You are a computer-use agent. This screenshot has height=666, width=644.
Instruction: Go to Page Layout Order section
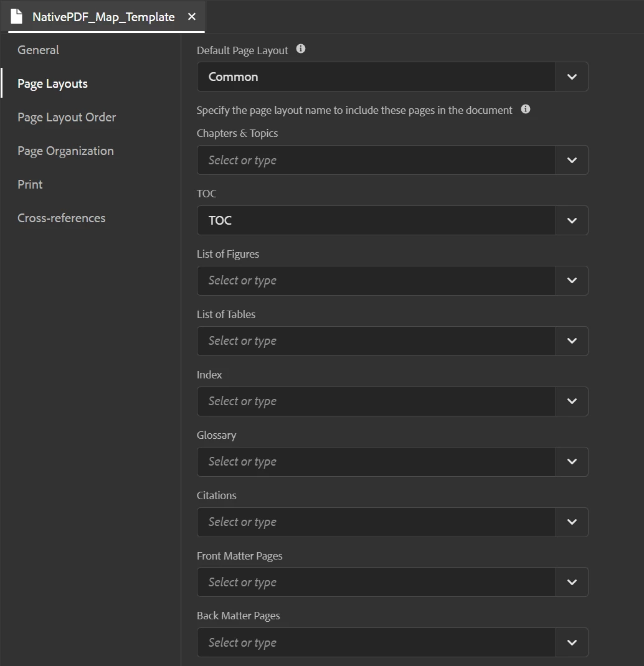67,117
